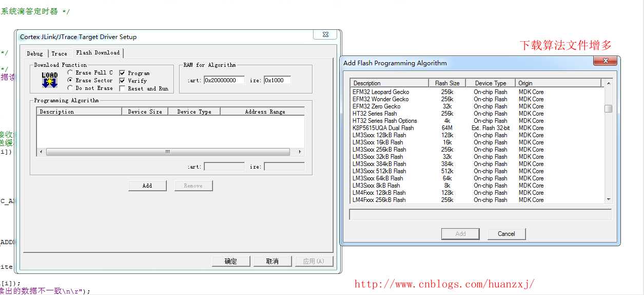
Task: Click the 应用(A) button
Action: pos(314,261)
